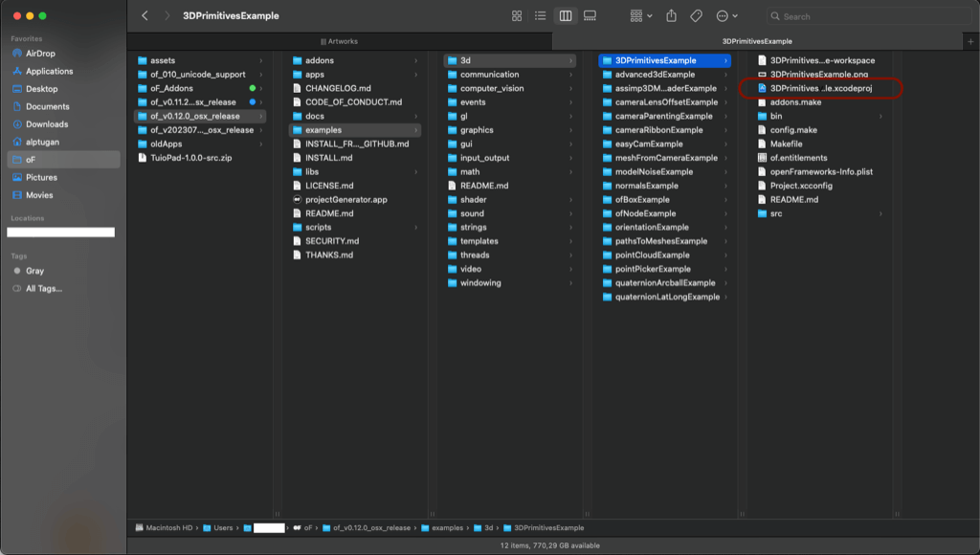
Task: Select the of_v0.12.0_osx_release folder
Action: (x=200, y=116)
